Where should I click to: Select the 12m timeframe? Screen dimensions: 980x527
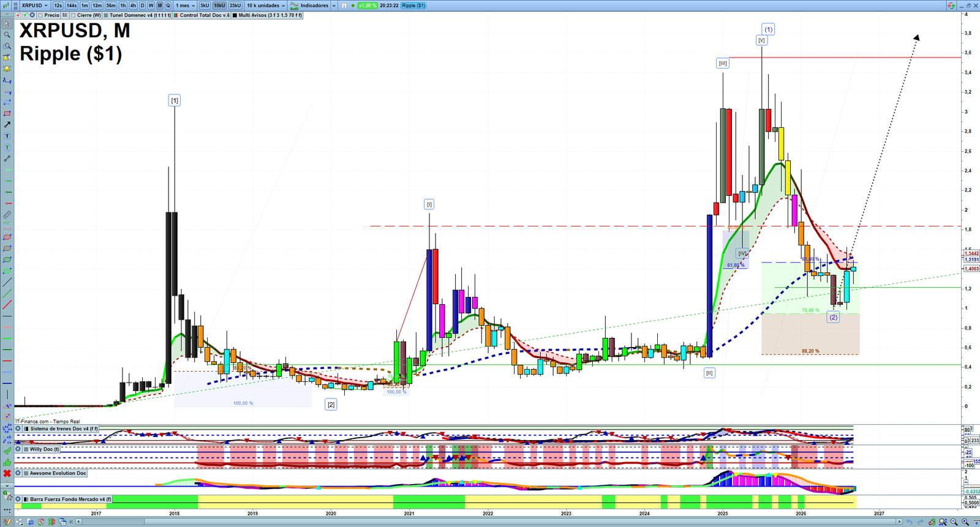click(97, 6)
